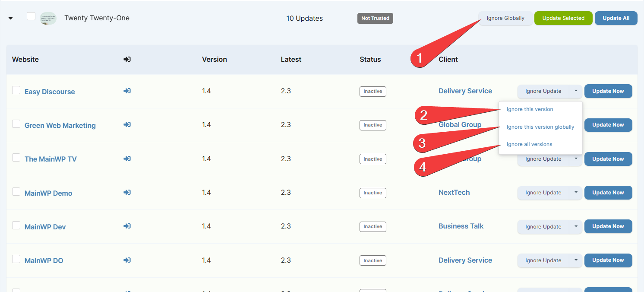Viewport: 644px width, 292px height.
Task: Click the sign-in arrow icon for The MainWP TV
Action: (126, 159)
